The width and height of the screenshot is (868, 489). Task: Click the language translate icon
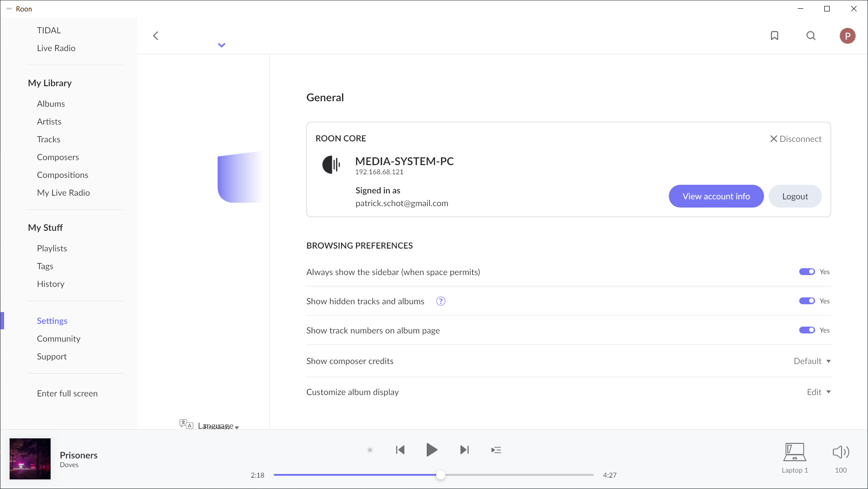tap(186, 424)
